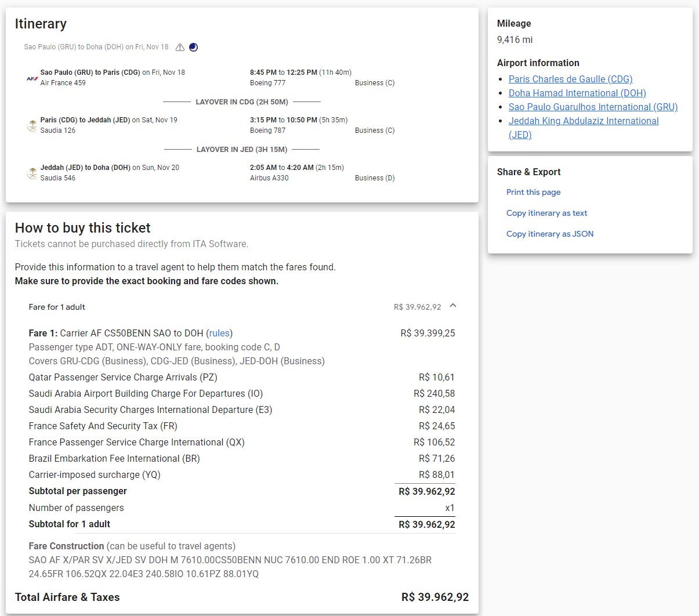699x616 pixels.
Task: Collapse the Fare for 1 adult section
Action: pyautogui.click(x=453, y=306)
